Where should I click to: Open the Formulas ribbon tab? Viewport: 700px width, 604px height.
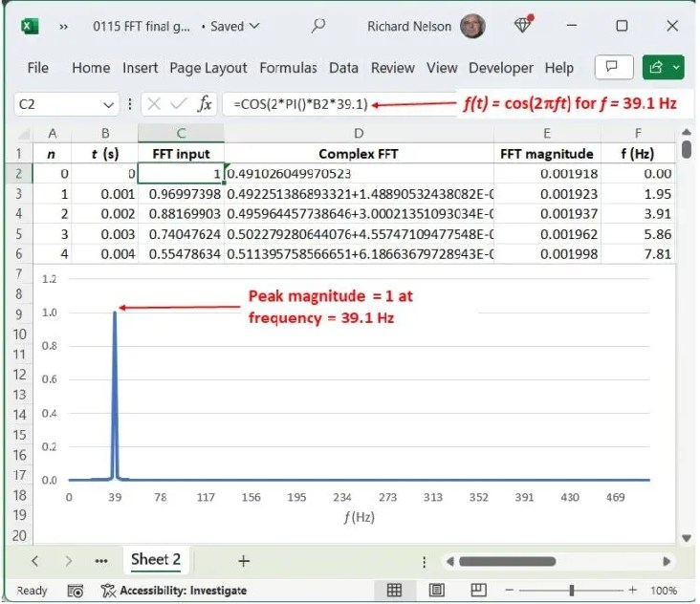[288, 68]
